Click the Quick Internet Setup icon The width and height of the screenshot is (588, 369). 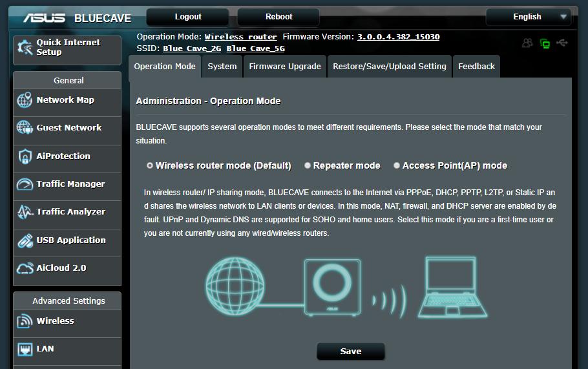[x=25, y=48]
